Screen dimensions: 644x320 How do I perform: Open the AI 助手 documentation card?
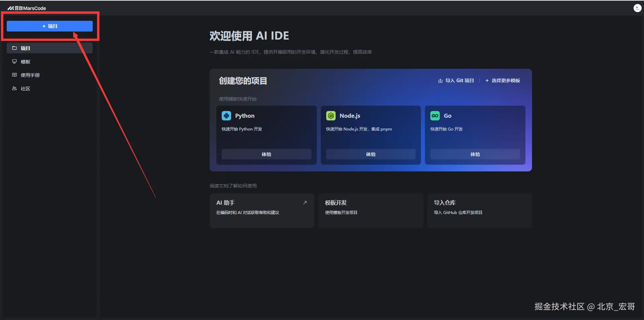pyautogui.click(x=262, y=211)
